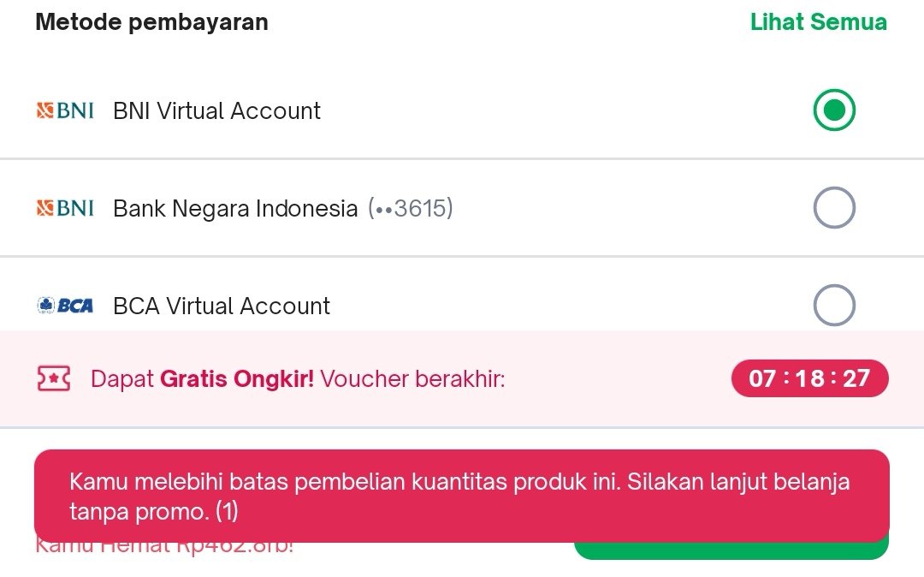Tap the voucher ticket icon
Image resolution: width=924 pixels, height=577 pixels.
click(54, 378)
